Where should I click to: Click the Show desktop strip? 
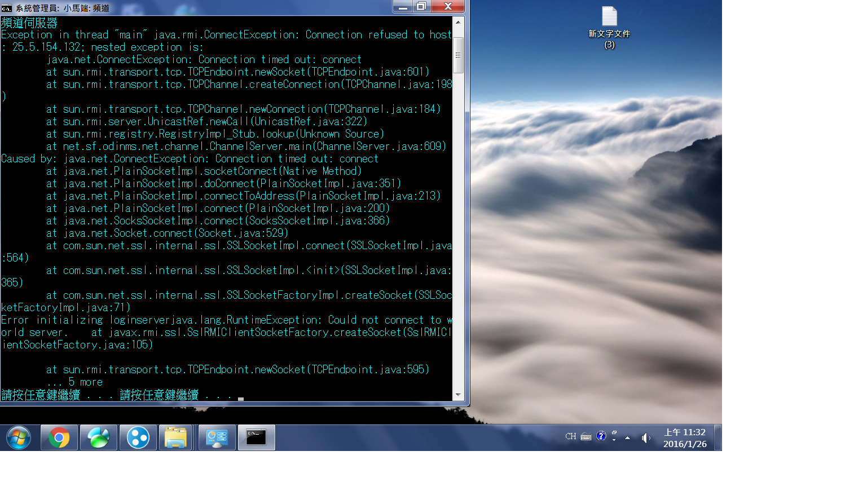click(718, 437)
